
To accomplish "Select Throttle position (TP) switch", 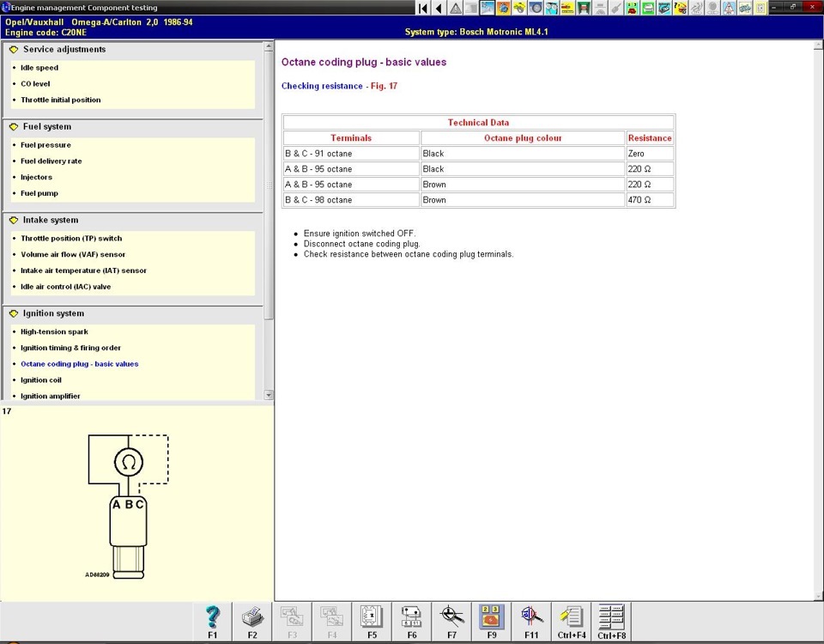I will point(71,239).
